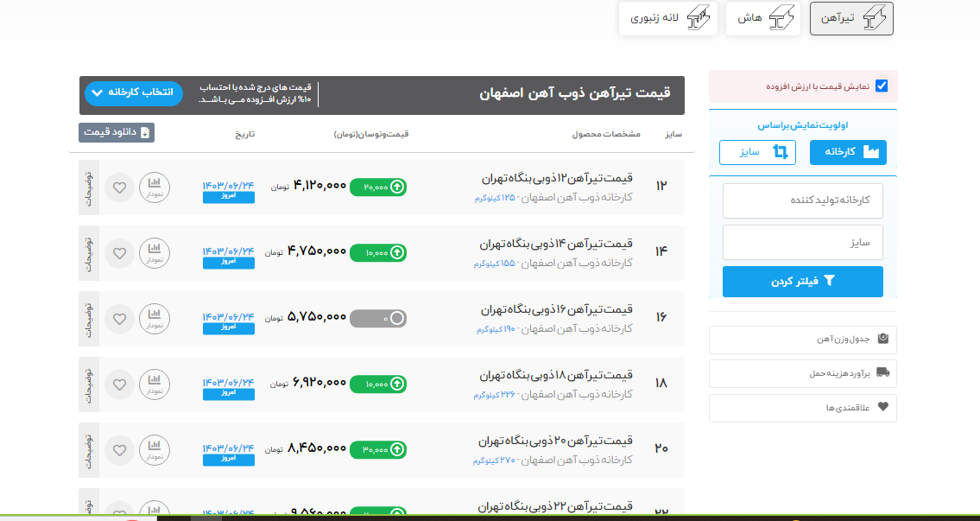
Task: Open chart icon for تیرآهن 16 row
Action: tap(155, 318)
